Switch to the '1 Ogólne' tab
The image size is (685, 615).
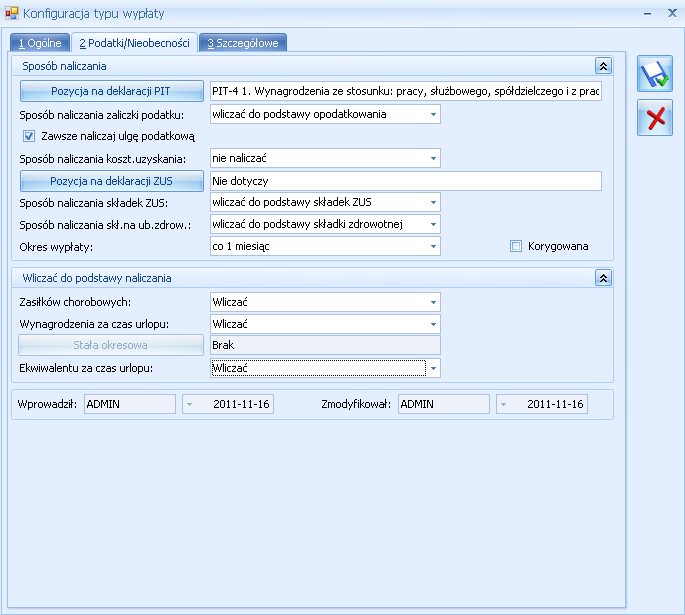[x=40, y=43]
